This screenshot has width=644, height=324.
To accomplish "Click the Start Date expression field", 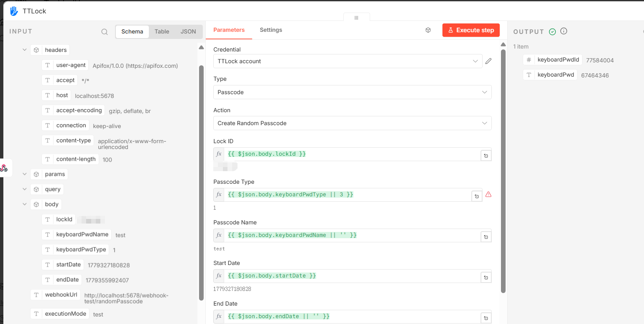I will (352, 276).
